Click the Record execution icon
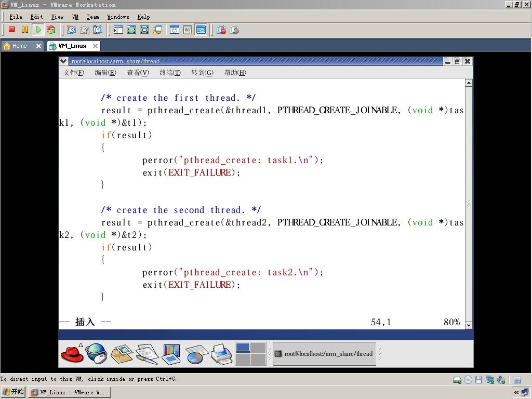Screen dimensions: 532x399 click(221, 30)
